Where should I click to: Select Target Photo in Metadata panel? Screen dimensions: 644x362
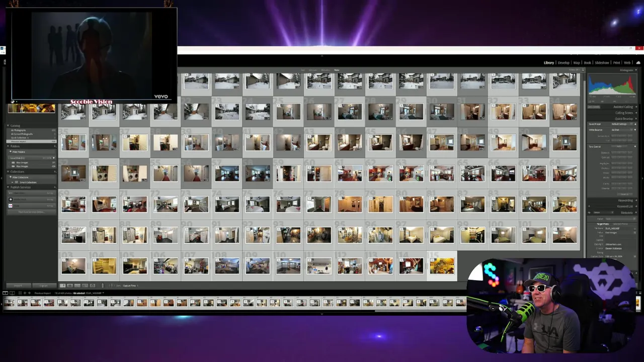(x=603, y=224)
